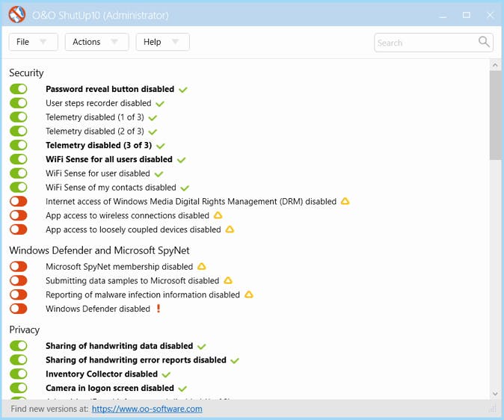504x420 pixels.
Task: Toggle off Password reveal button disabled switch
Action: point(19,89)
